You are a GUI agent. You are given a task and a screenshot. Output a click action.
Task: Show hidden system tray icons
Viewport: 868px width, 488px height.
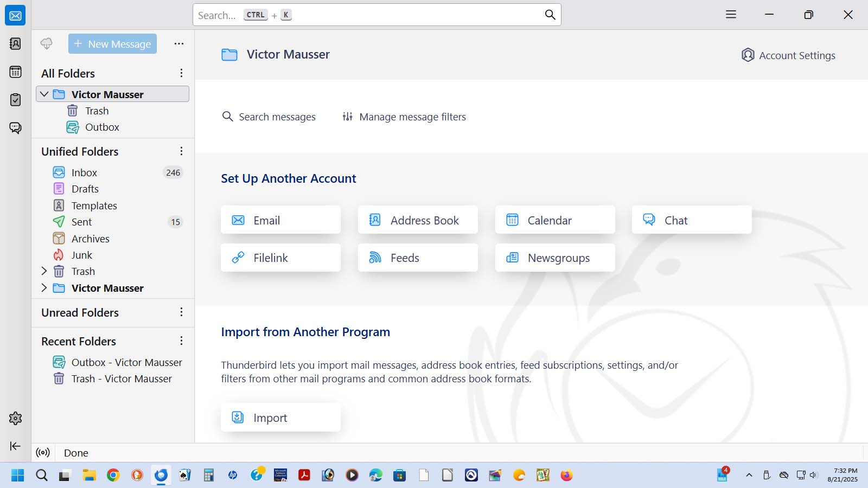pos(749,475)
